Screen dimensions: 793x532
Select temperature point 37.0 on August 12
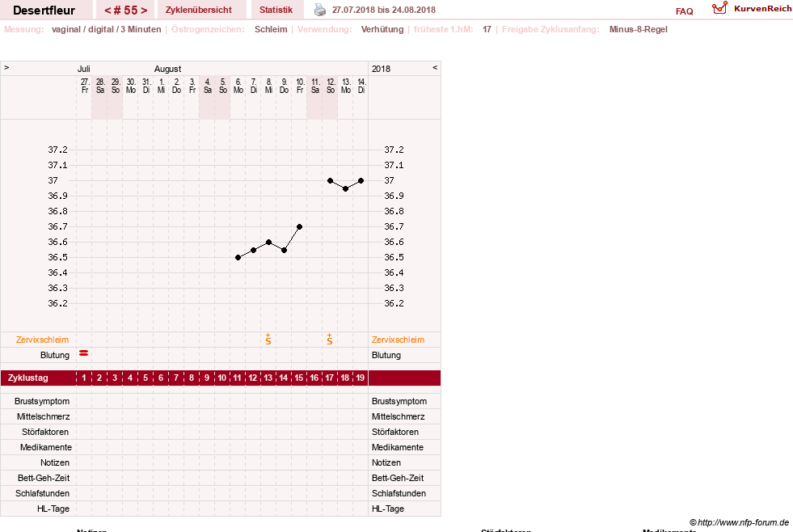point(331,180)
